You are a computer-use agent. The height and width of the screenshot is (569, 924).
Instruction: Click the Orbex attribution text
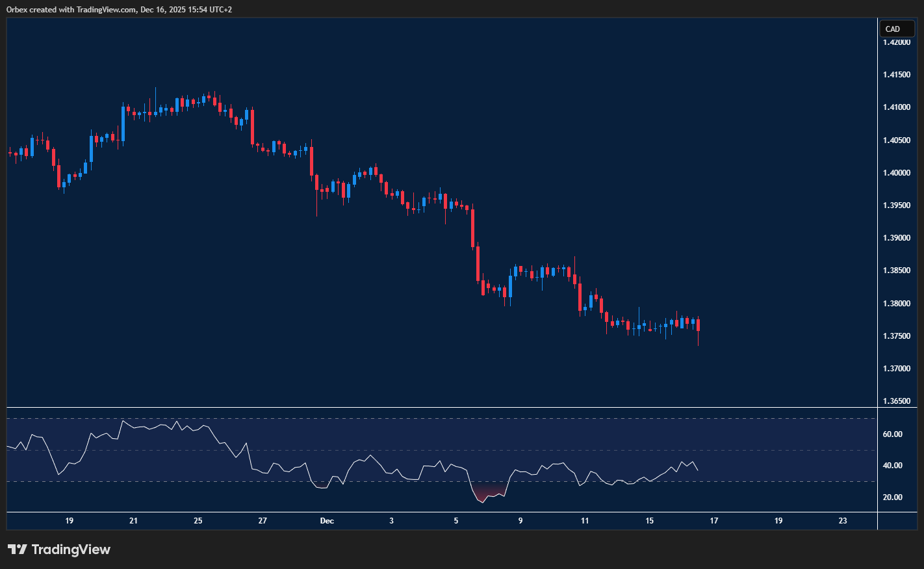(14, 9)
